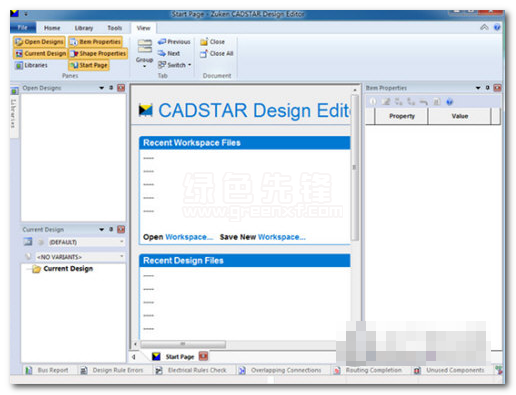Screen dimensions: 516x395
Task: Switch to the Library ribbon tab
Action: 84,28
